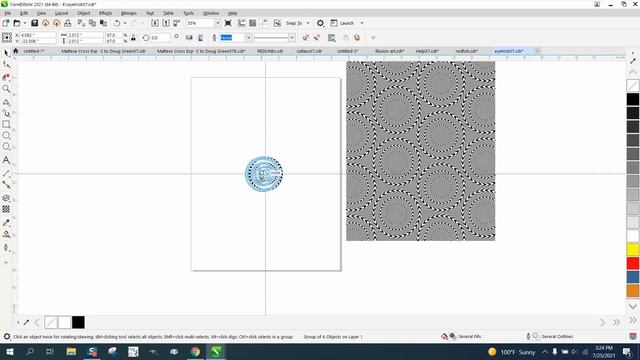
Task: Open the Open-file dropdown arrow
Action: coord(24,23)
